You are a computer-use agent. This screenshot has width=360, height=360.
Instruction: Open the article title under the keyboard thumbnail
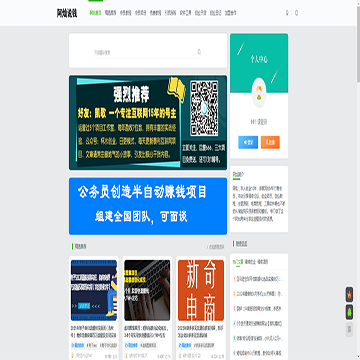pos(147,332)
